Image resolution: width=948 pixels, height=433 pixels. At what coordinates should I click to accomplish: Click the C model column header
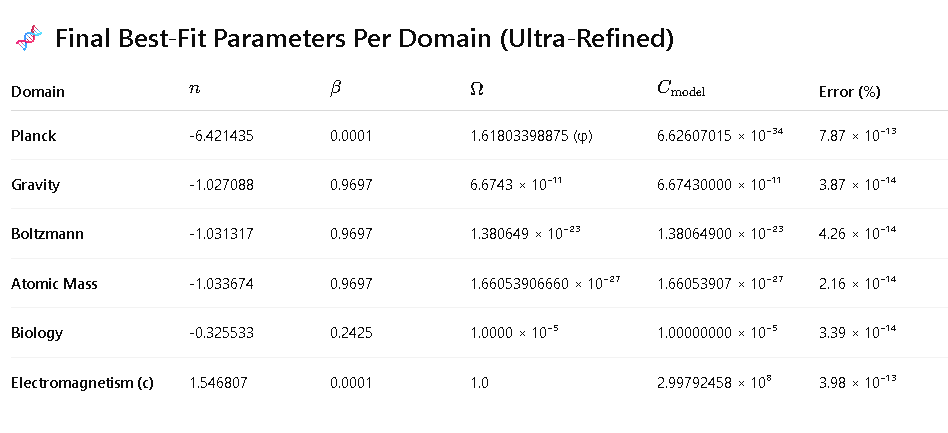coord(681,89)
